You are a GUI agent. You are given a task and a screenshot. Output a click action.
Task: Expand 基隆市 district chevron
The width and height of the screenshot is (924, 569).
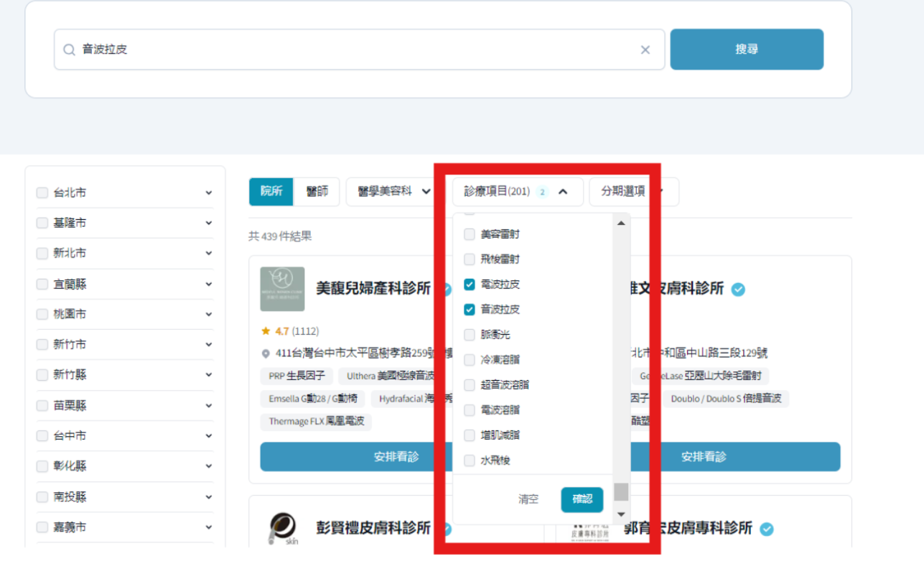pos(208,223)
